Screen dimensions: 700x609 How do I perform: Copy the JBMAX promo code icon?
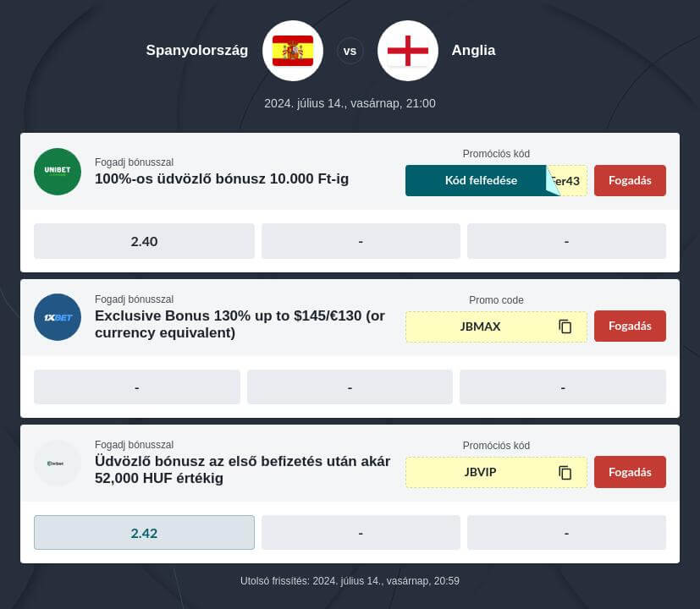[x=565, y=326]
